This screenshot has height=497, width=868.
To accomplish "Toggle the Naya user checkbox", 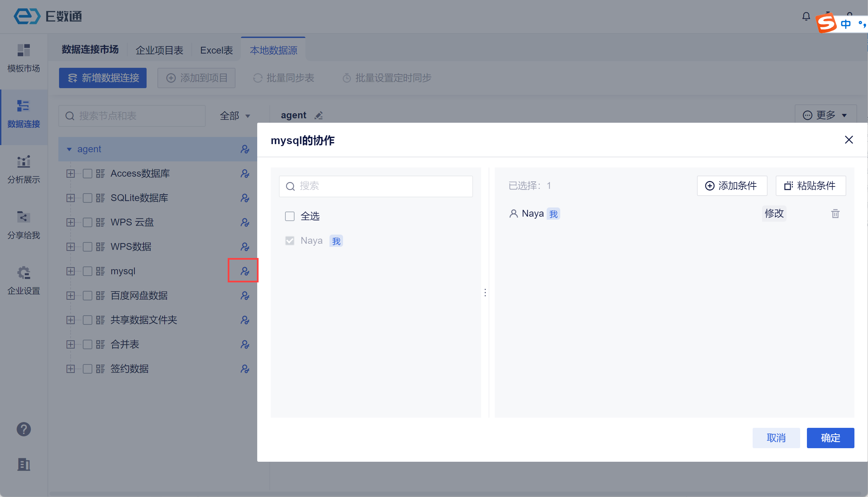I will tap(290, 241).
